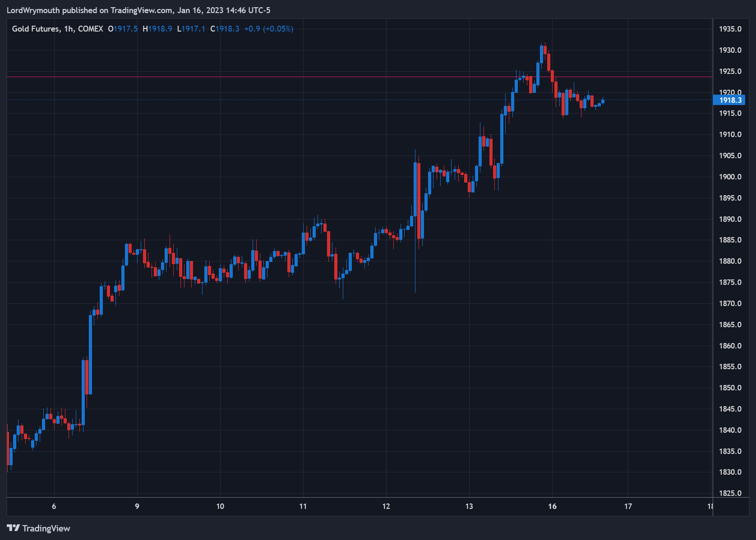The height and width of the screenshot is (540, 756).
Task: Click the high value H1918.9
Action: pyautogui.click(x=157, y=29)
